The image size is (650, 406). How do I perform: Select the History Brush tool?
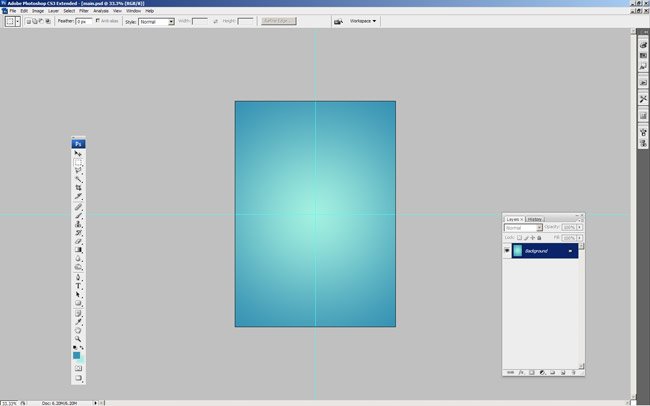point(78,233)
